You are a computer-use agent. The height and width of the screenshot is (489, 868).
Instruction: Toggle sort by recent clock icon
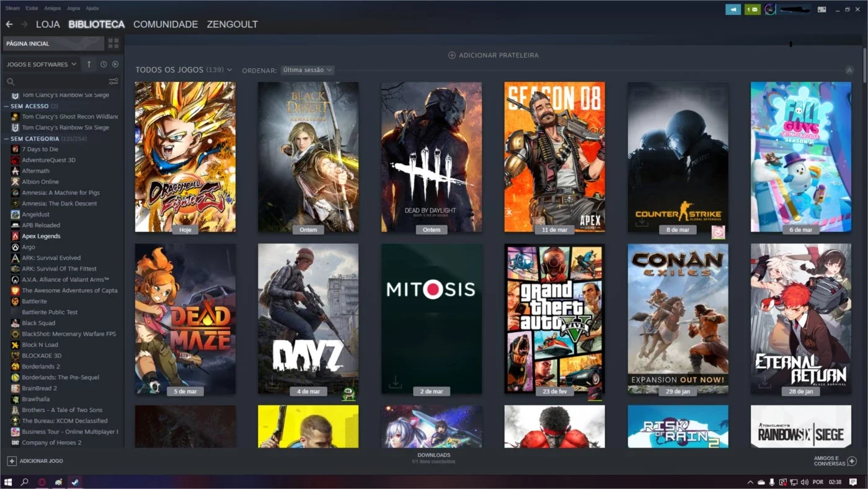pyautogui.click(x=104, y=65)
